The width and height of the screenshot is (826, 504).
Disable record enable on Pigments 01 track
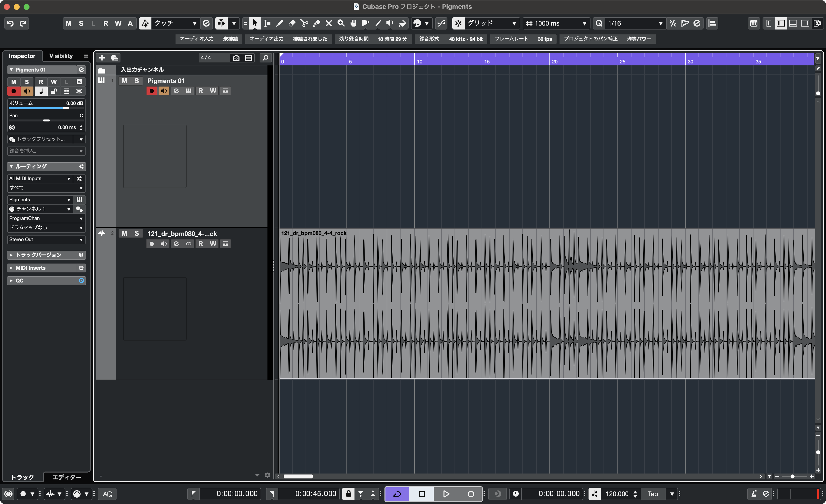click(x=151, y=91)
